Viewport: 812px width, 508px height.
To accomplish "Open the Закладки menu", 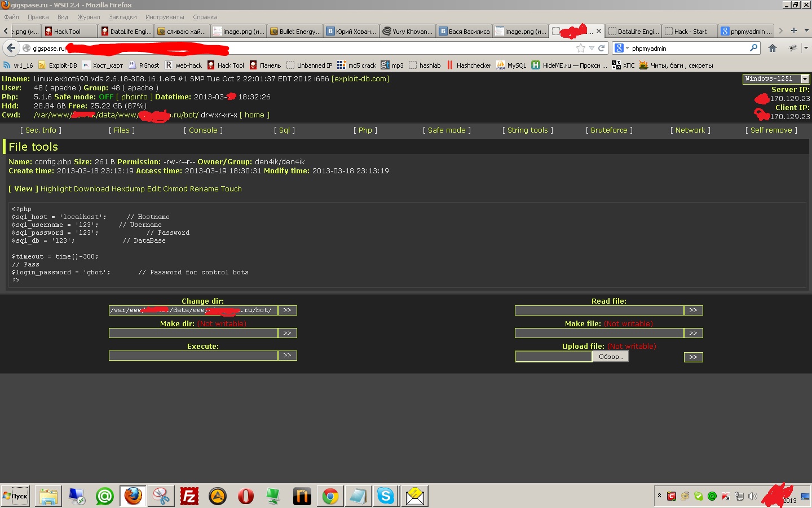I will point(123,17).
